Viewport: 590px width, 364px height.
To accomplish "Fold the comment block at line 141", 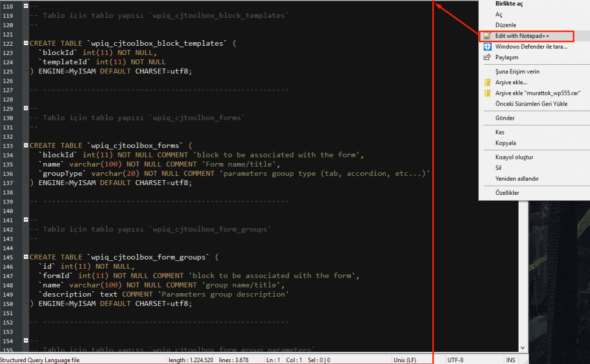I will pos(26,220).
